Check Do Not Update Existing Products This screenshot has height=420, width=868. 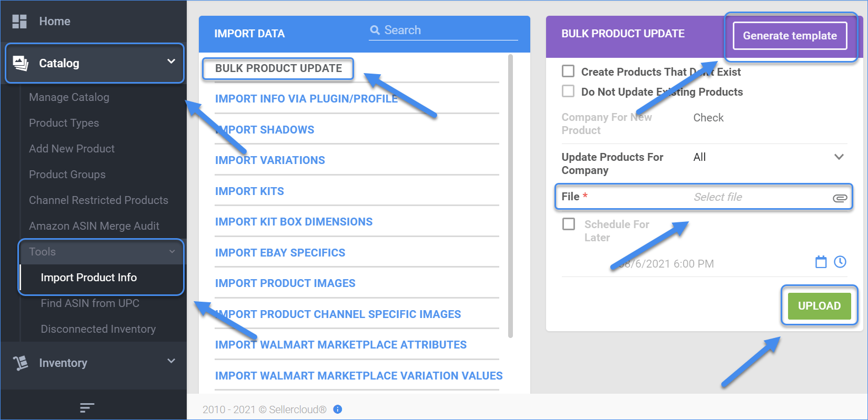point(568,91)
